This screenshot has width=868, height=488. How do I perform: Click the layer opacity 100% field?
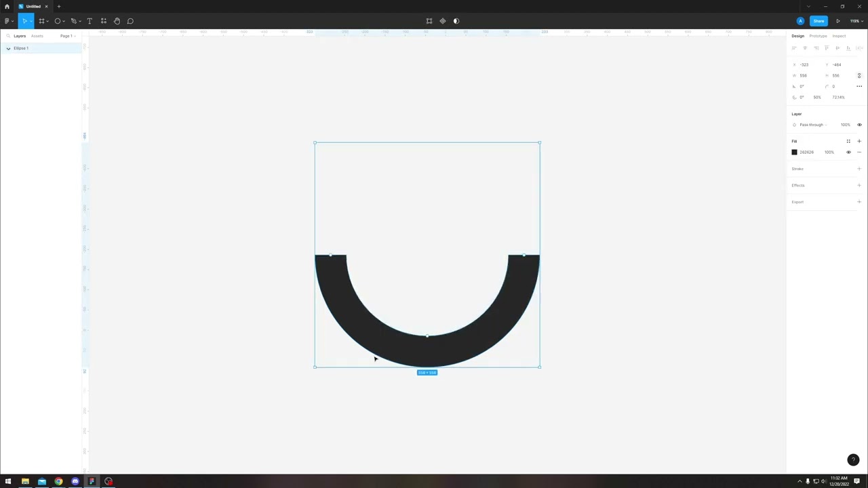click(x=845, y=125)
